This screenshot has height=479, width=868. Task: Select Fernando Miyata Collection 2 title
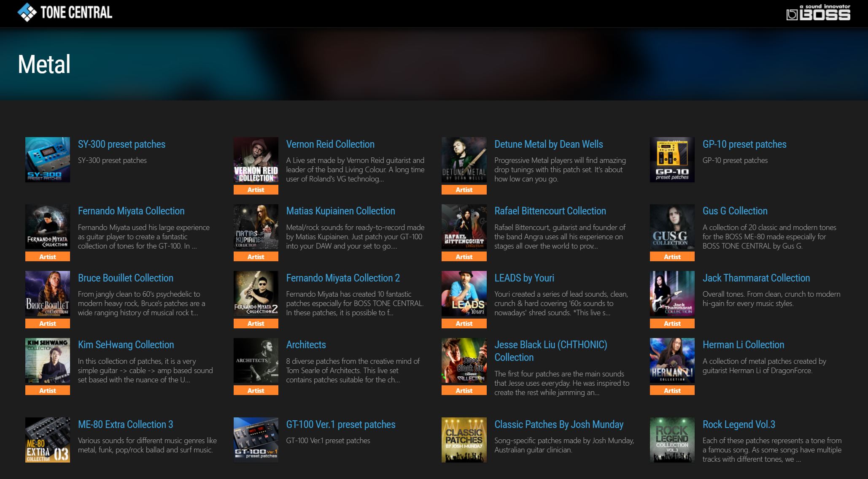click(343, 278)
